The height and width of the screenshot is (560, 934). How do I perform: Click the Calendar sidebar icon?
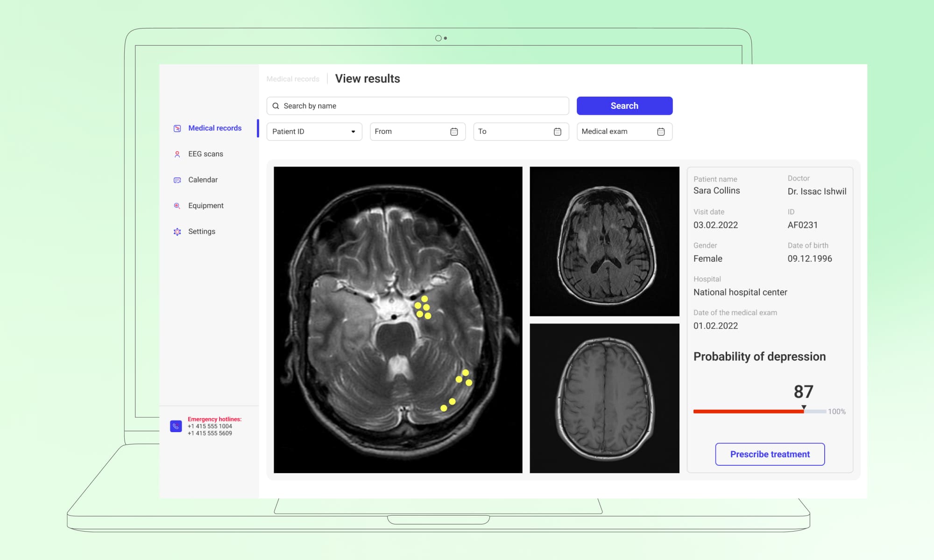(177, 180)
